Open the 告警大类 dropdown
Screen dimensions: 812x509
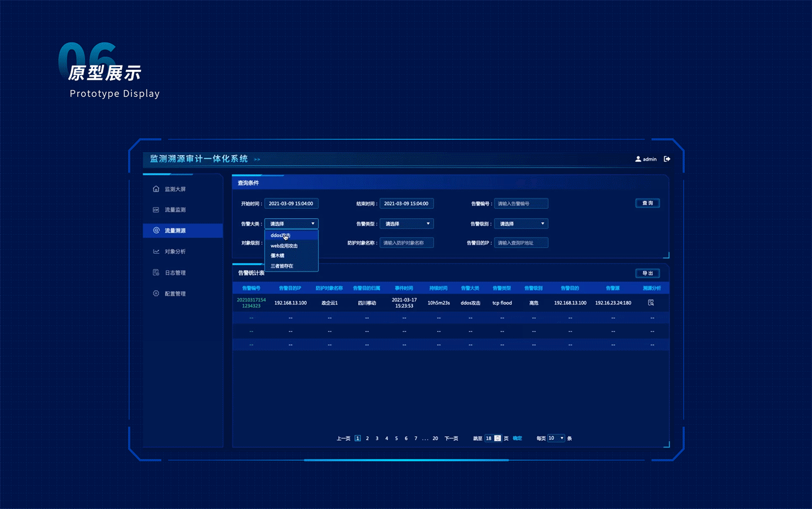click(x=292, y=224)
